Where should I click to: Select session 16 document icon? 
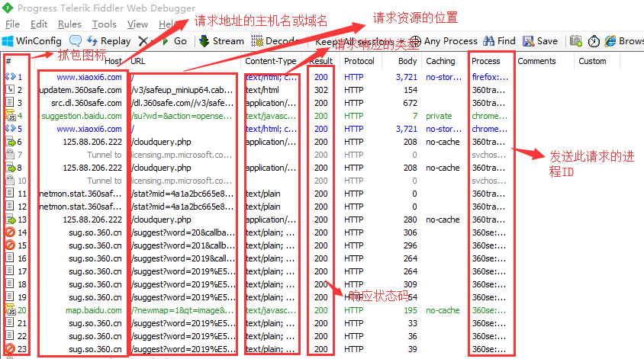point(10,258)
